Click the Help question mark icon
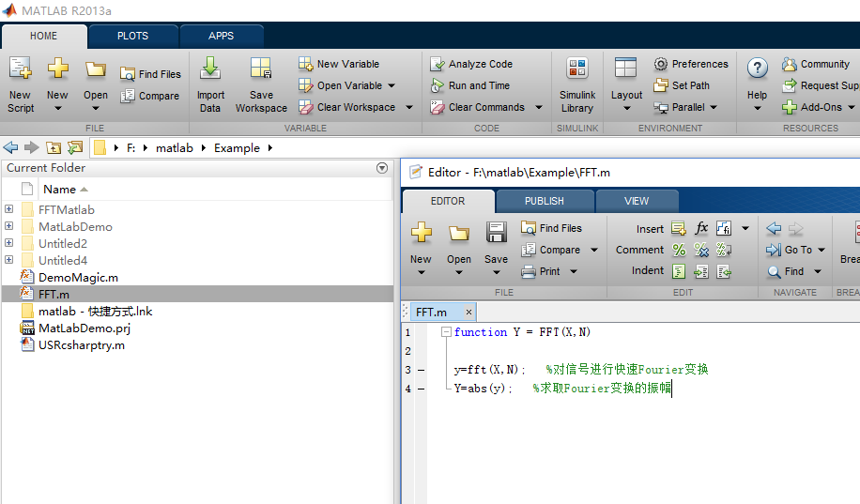The image size is (860, 504). pyautogui.click(x=758, y=69)
